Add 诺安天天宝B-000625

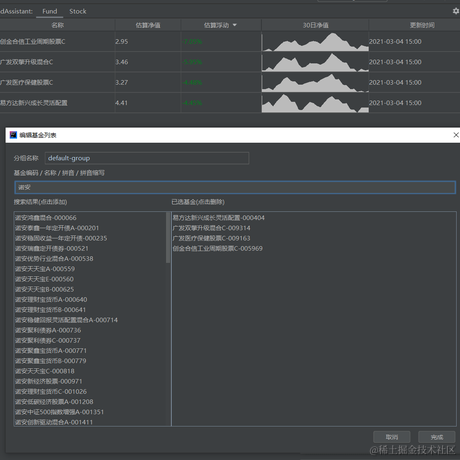tap(45, 289)
